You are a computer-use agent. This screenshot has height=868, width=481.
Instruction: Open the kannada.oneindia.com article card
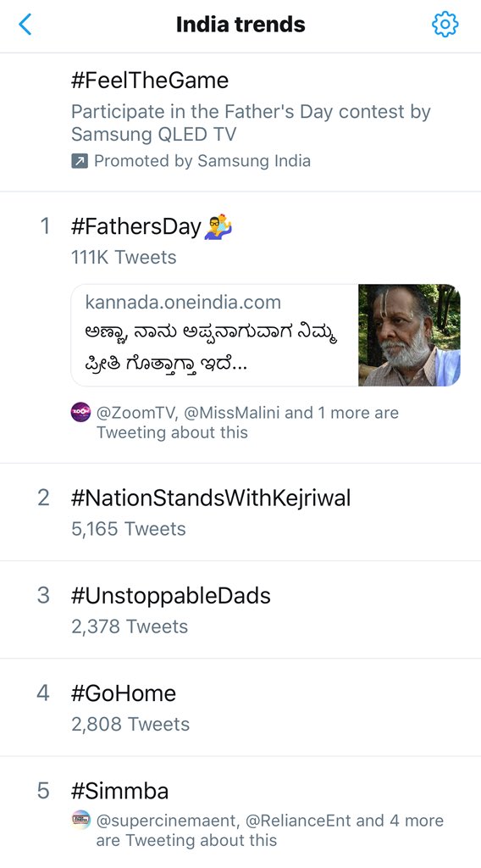265,335
